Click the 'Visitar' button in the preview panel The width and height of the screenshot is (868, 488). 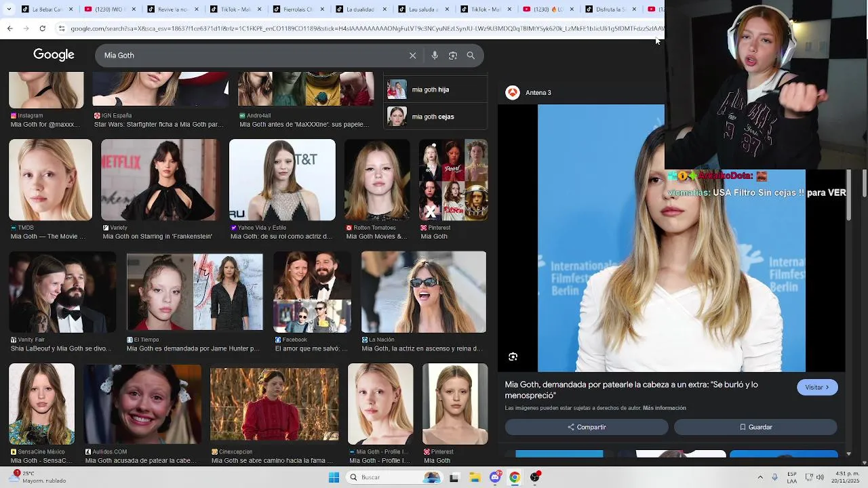pos(817,387)
